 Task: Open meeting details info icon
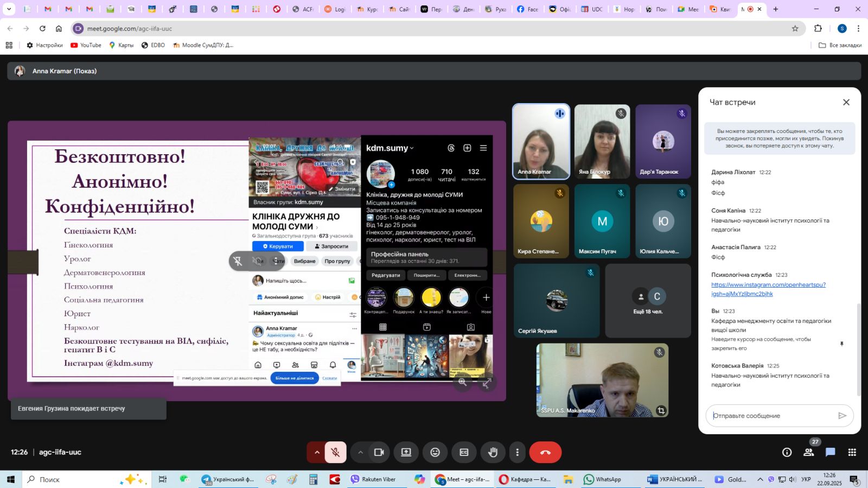click(x=787, y=452)
